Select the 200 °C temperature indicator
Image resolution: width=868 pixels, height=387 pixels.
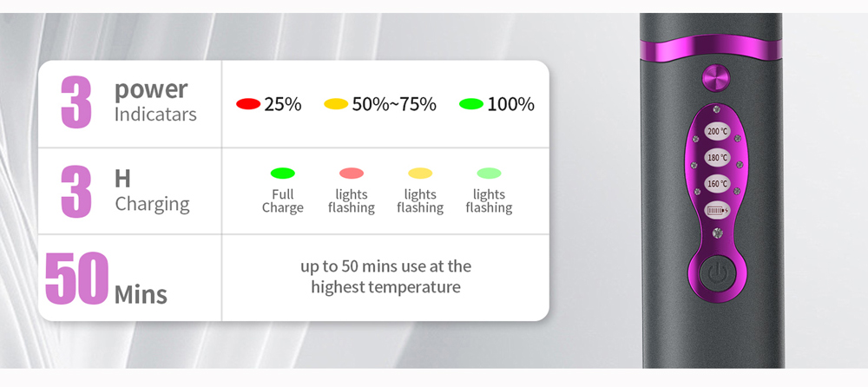pos(717,131)
